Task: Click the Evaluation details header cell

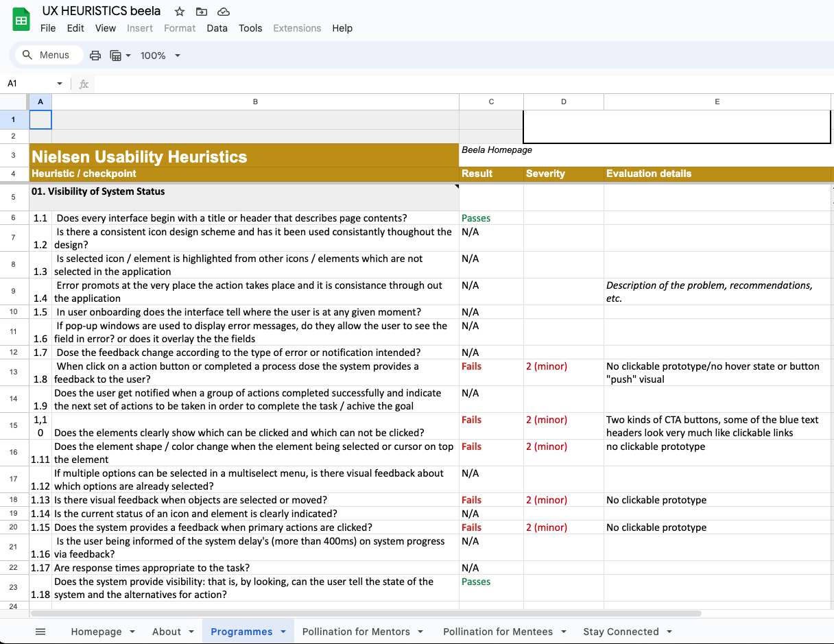Action: [717, 174]
